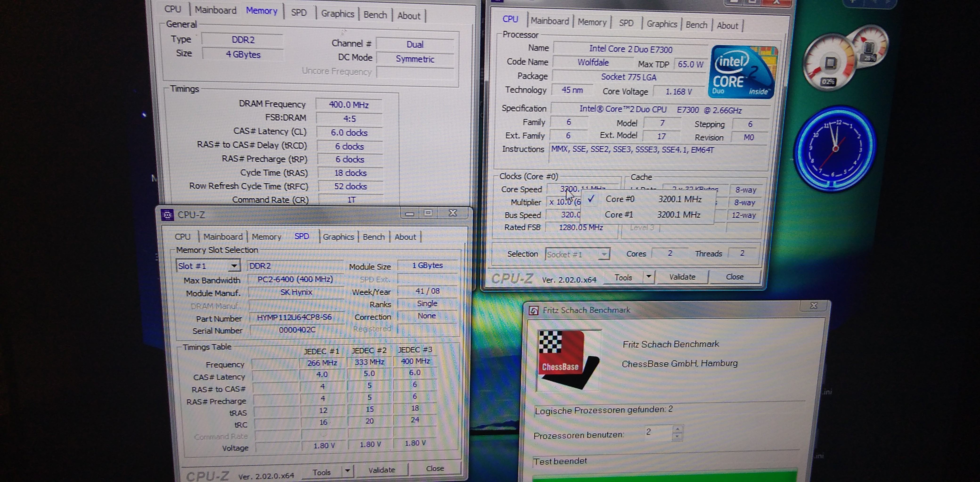Click the FSB:DRAM 4:5 value
The image size is (980, 482).
(349, 118)
